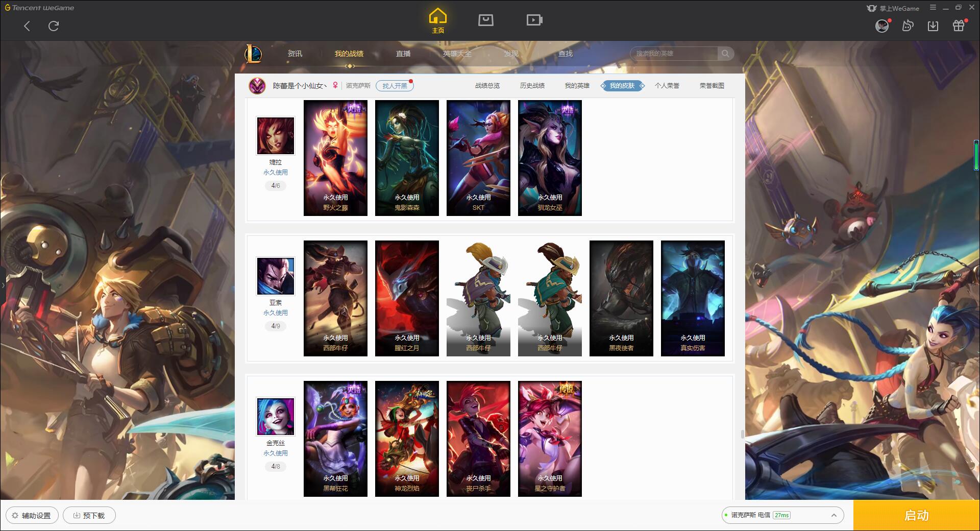This screenshot has height=531, width=980.
Task: Click the female gender icon
Action: [335, 85]
